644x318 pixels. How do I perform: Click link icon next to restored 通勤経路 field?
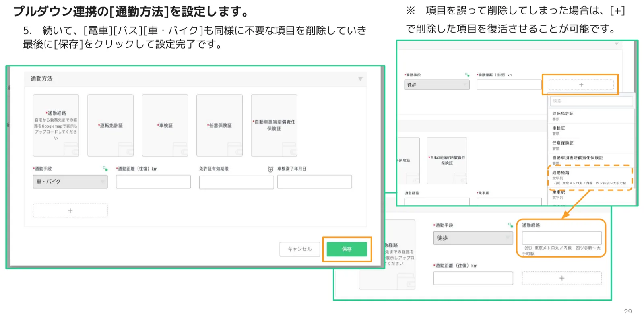[510, 225]
